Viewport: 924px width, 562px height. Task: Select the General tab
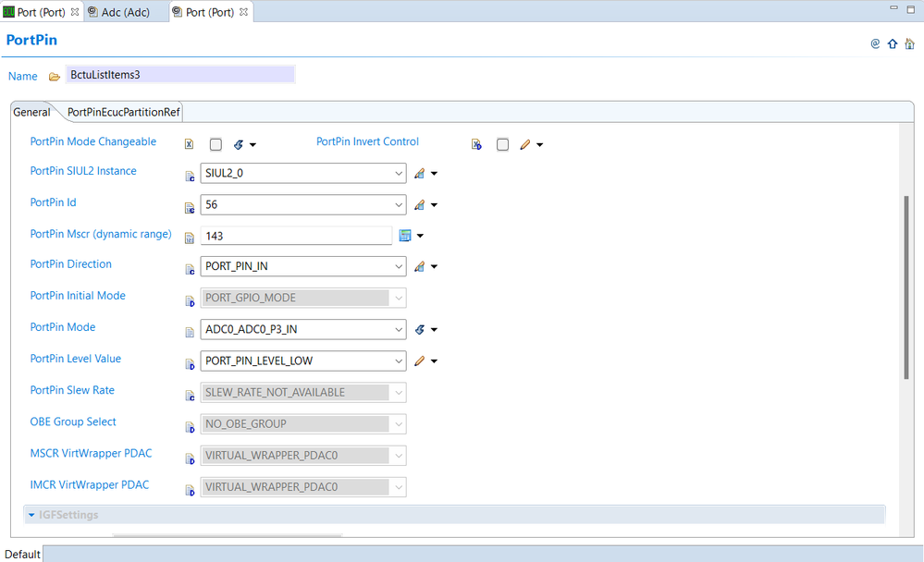point(31,112)
